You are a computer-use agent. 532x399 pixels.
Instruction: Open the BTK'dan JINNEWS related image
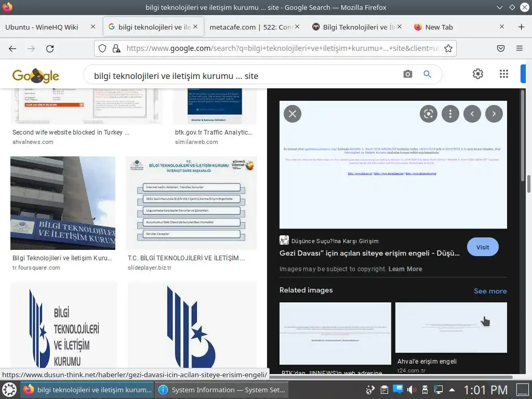(x=335, y=333)
